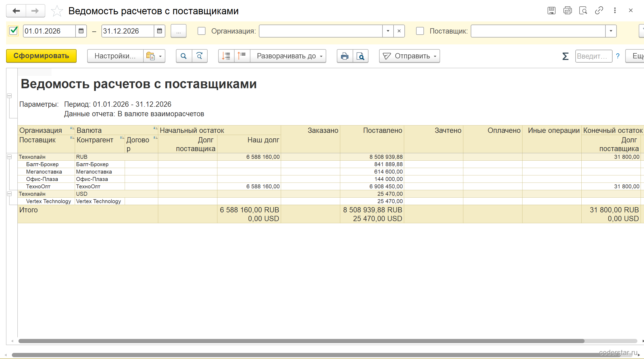Open the three-dot more menu
644x359 pixels.
[x=615, y=11]
